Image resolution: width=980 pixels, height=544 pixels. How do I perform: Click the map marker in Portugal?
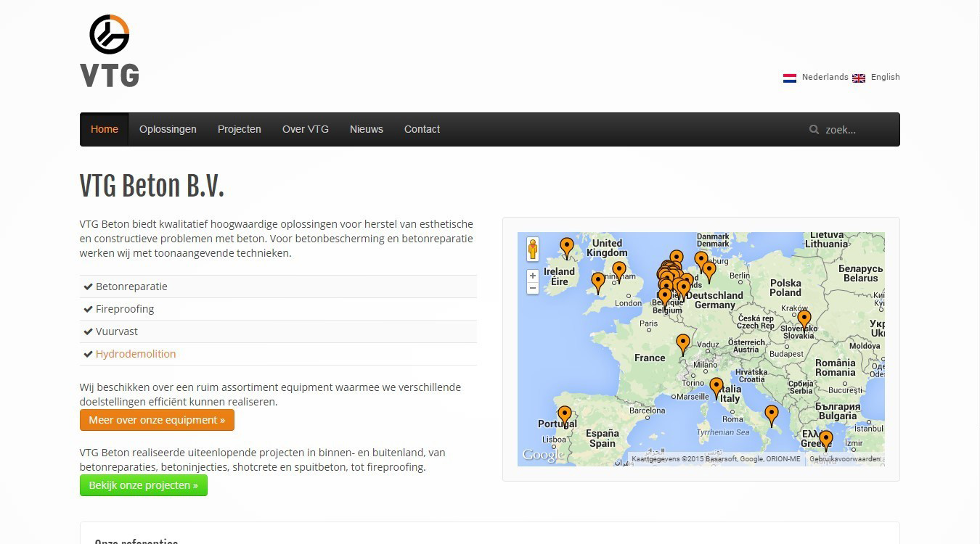coord(564,417)
